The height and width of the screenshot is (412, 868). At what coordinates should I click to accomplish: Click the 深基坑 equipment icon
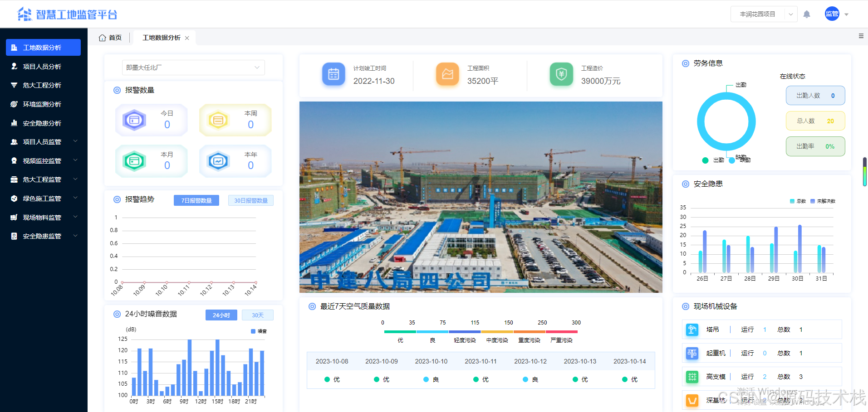[x=692, y=400]
